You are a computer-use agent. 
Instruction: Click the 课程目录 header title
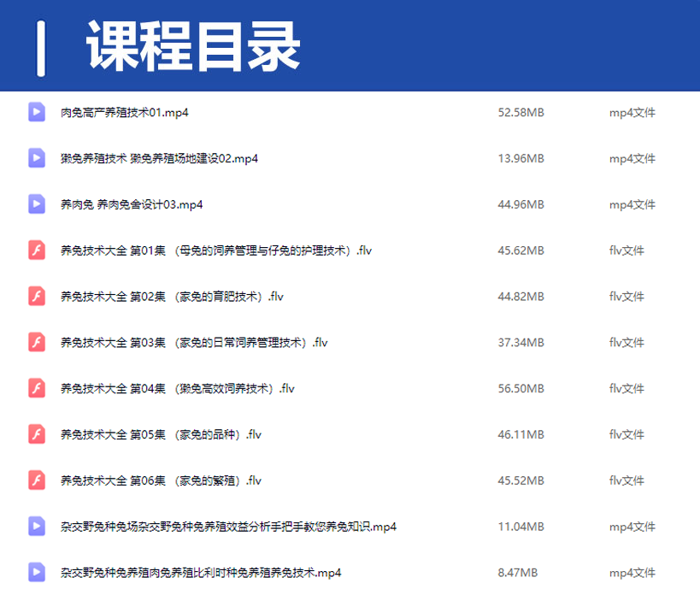click(193, 46)
